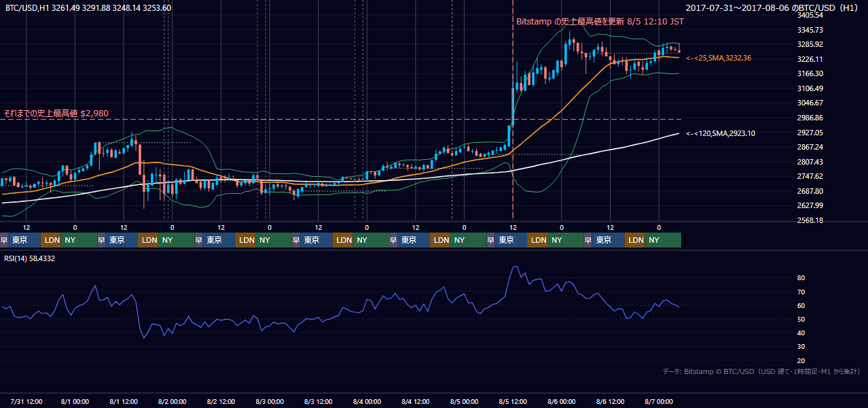Screen dimensions: 868x408
Task: Click RSI scale value 70
Action: tap(801, 292)
